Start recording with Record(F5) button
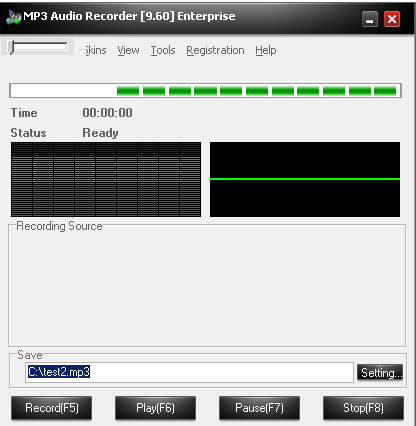 [x=52, y=408]
